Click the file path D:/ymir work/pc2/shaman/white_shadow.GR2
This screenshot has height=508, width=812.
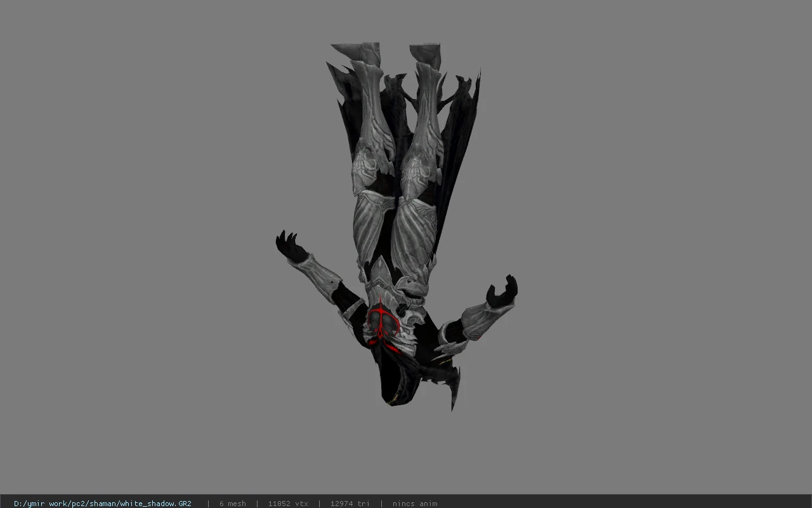pyautogui.click(x=103, y=504)
